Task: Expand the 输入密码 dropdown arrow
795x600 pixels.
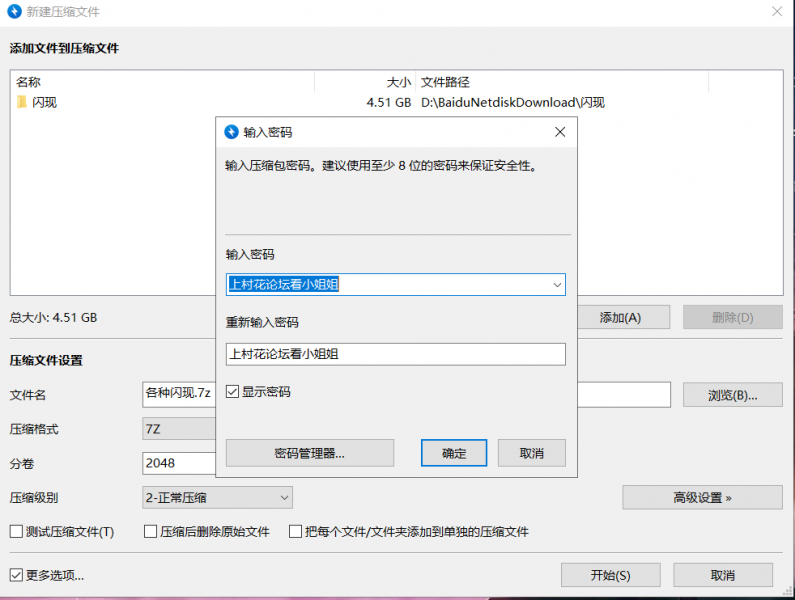Action: tap(557, 285)
